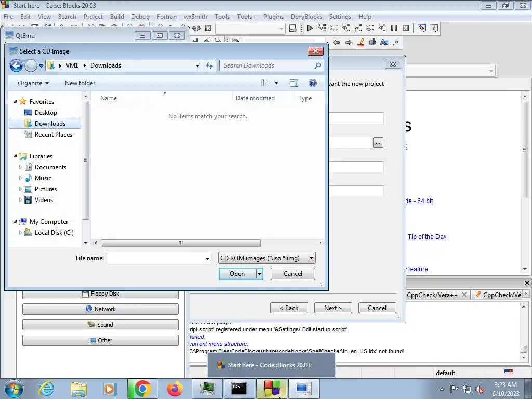Screen dimensions: 532x399
Task: Open the Debugging windows icon
Action: tap(422, 28)
